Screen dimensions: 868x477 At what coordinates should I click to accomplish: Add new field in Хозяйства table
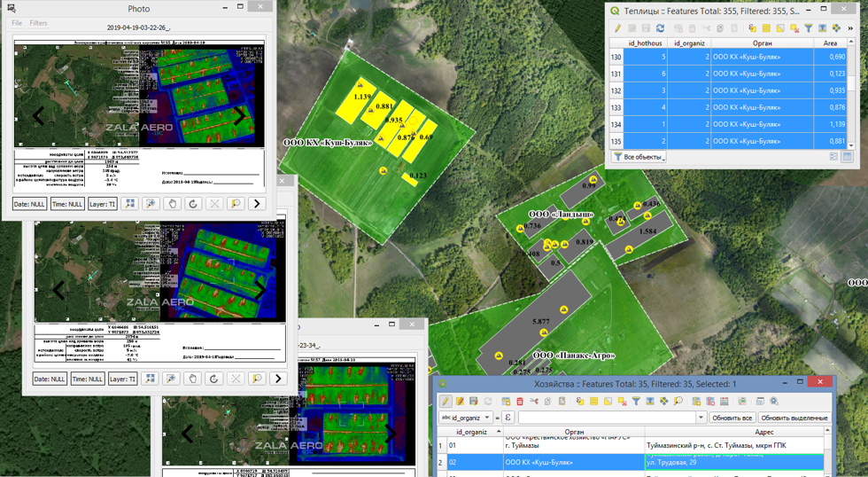696,401
